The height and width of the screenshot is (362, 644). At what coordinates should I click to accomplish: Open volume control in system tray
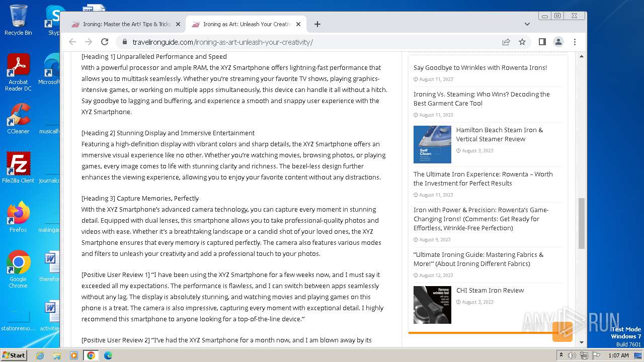click(572, 355)
